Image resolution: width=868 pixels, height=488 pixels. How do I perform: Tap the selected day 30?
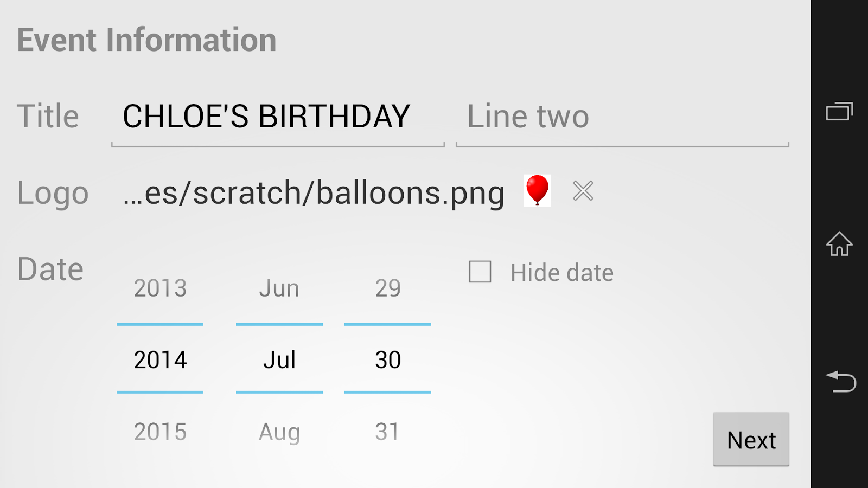[x=387, y=360]
